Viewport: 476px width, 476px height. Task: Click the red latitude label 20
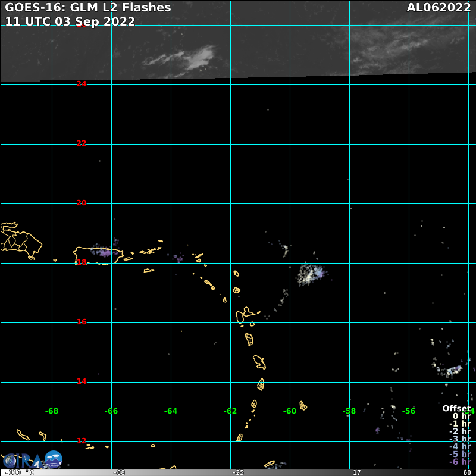[x=82, y=203]
